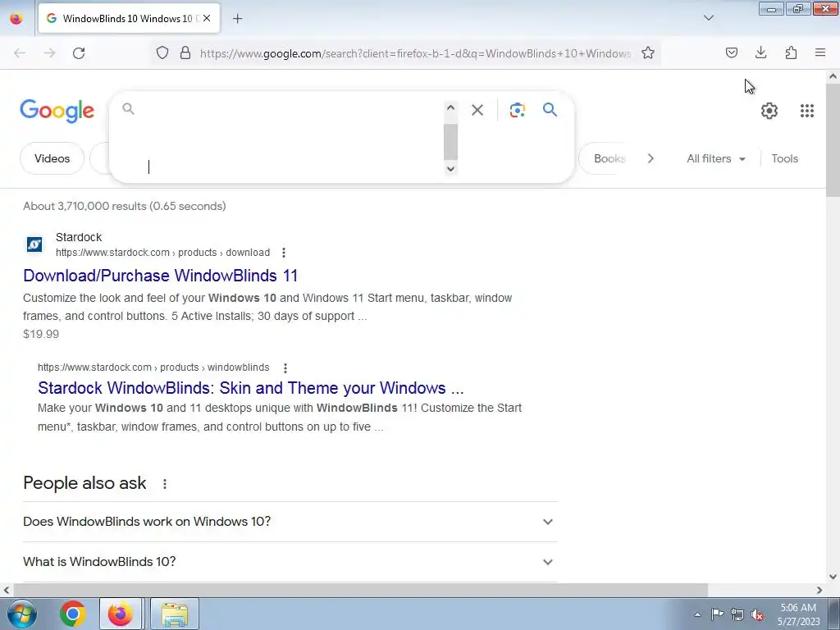Open People also ask options dots
Screen dimensions: 840x630
click(x=164, y=484)
